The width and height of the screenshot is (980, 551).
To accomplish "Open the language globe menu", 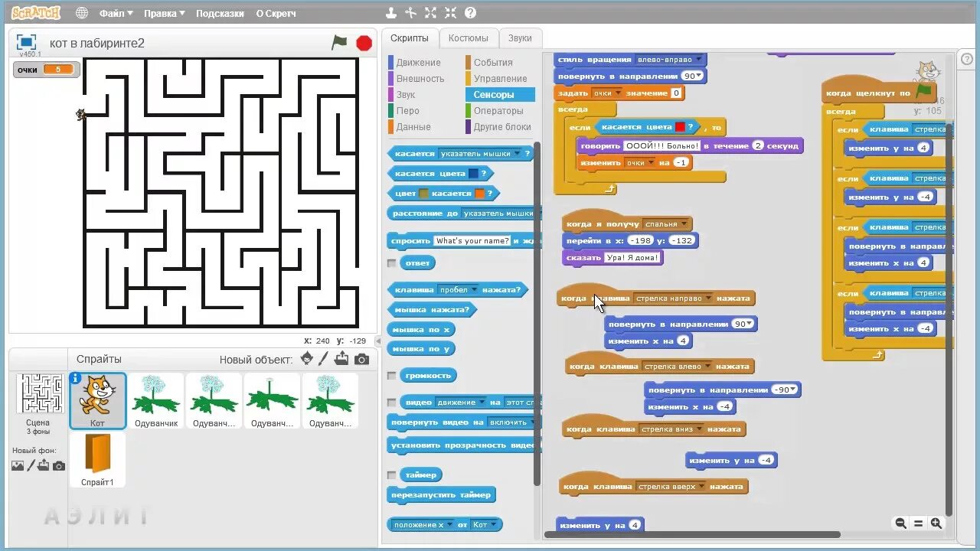I will click(x=81, y=13).
